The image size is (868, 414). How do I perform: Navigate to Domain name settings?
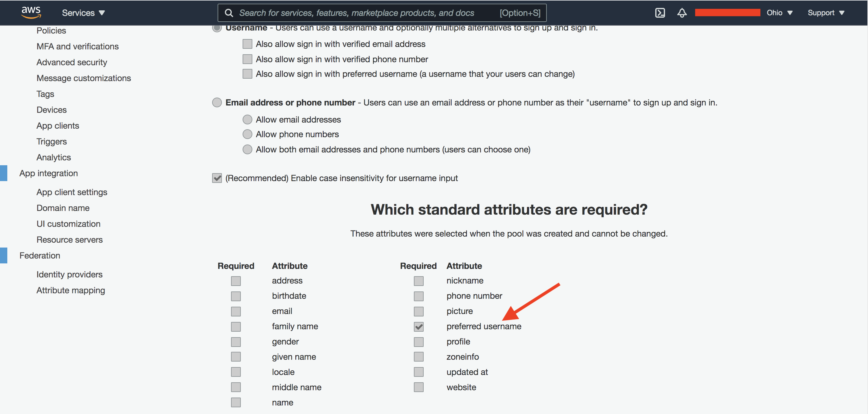pyautogui.click(x=63, y=208)
